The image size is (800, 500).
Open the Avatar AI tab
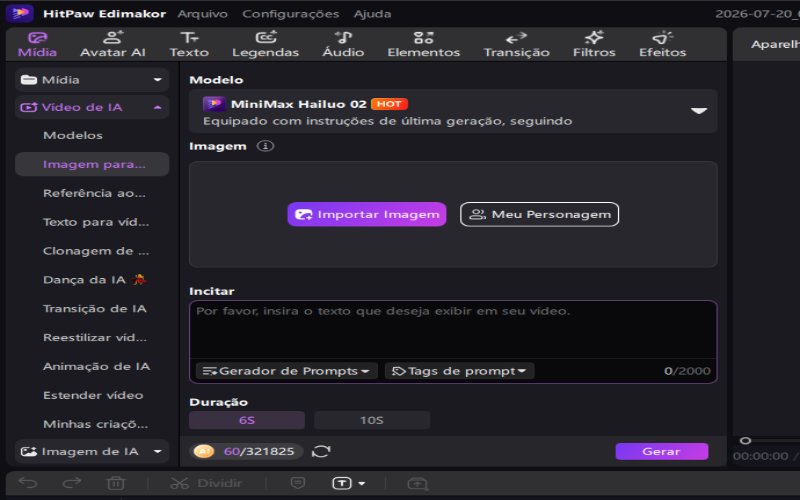113,44
